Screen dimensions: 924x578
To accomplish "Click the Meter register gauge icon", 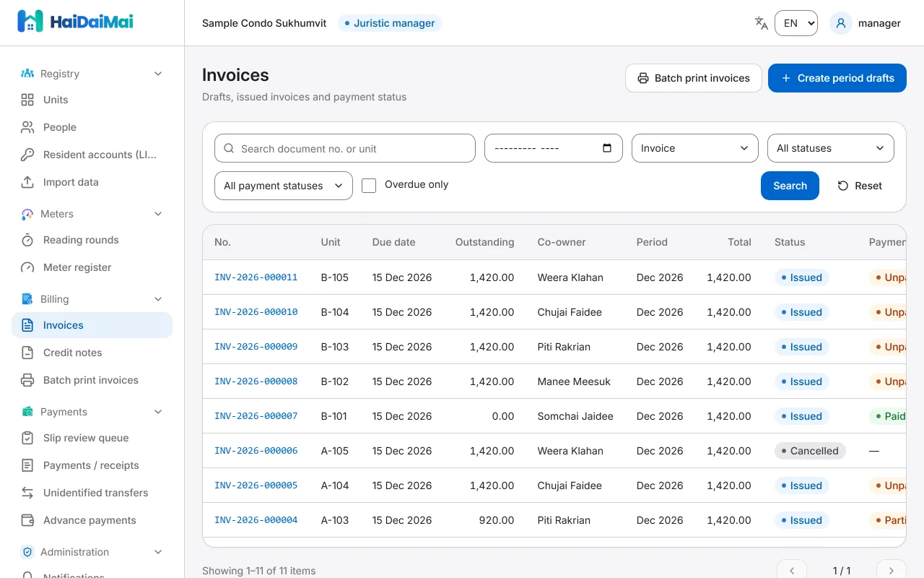I will (x=27, y=267).
